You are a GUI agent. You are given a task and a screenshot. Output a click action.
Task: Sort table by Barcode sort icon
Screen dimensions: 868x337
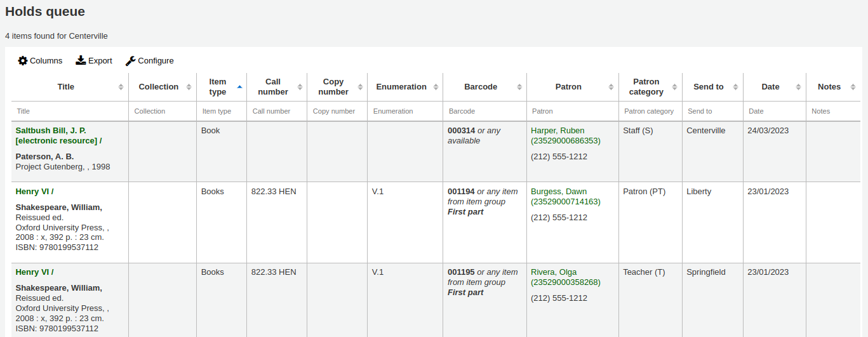[x=519, y=87]
